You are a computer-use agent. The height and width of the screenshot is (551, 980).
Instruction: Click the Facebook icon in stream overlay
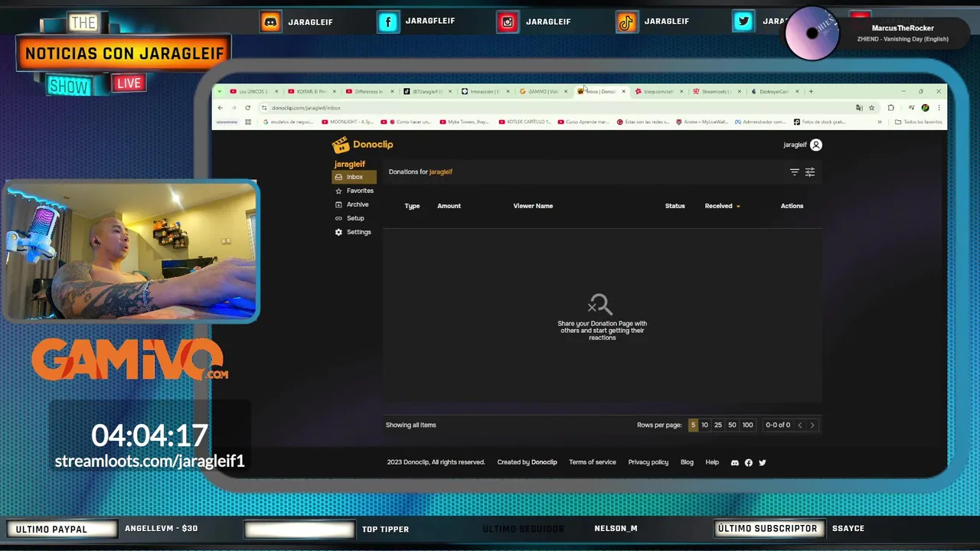pos(388,21)
